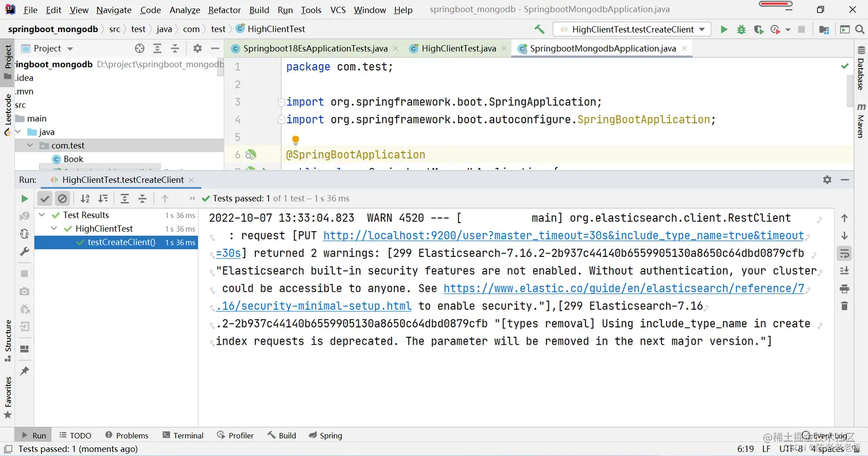Open the Navigate menu
The image size is (868, 456).
point(114,10)
